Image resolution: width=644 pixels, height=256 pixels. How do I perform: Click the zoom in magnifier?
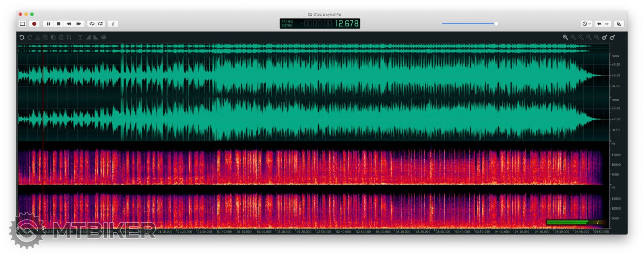point(565,37)
